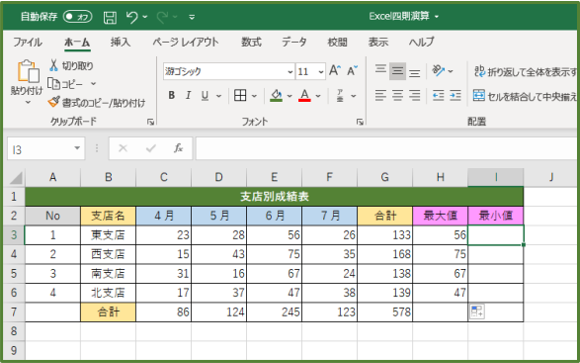Click 書式のコピー/貼り付け format painter
The height and width of the screenshot is (363, 580).
97,102
